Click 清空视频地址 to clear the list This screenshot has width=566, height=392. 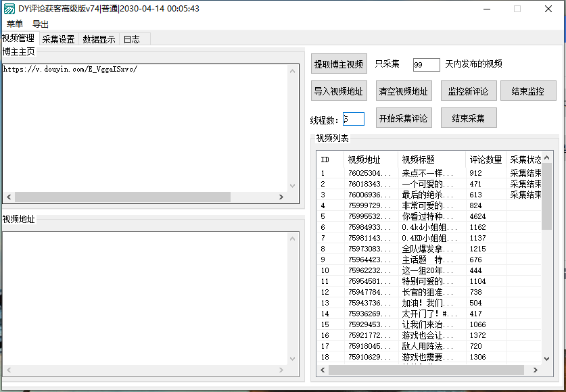(x=403, y=91)
